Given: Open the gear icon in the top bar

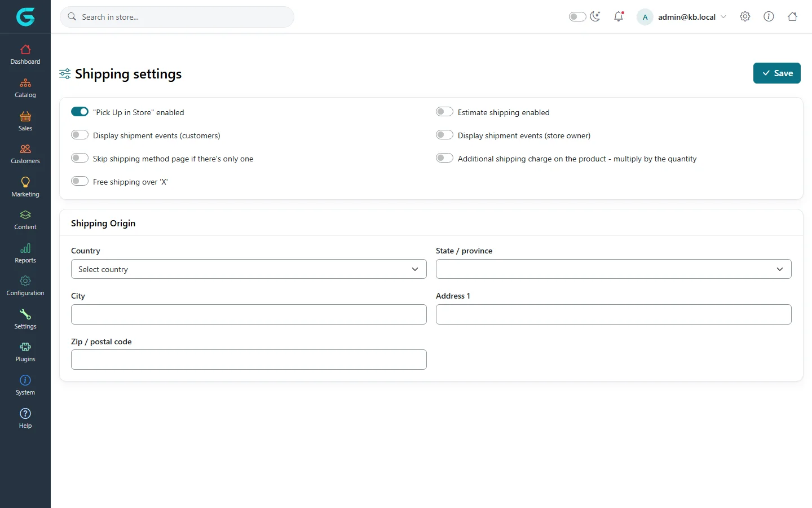Looking at the screenshot, I should click(x=745, y=16).
